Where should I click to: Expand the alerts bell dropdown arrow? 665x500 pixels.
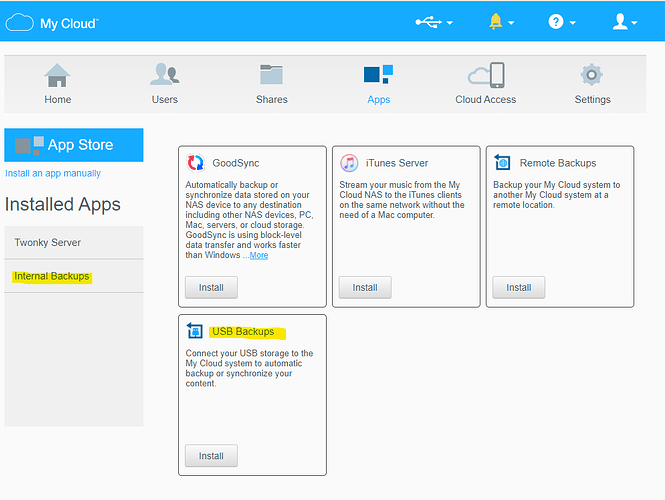(511, 23)
